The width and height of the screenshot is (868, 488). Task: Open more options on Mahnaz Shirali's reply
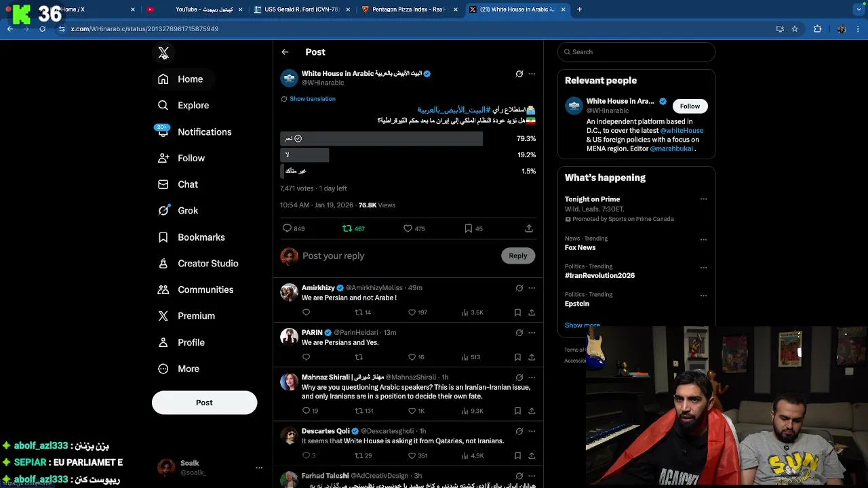point(532,378)
